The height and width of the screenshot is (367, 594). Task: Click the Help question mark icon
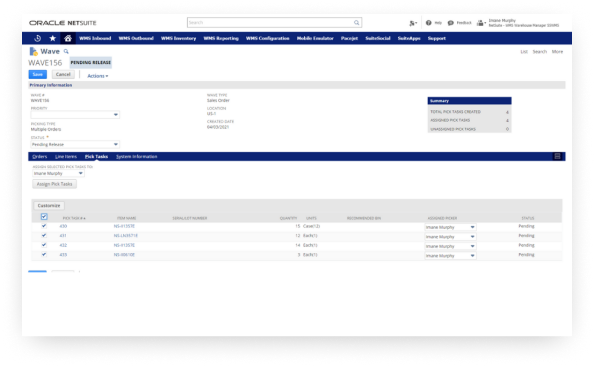click(428, 23)
